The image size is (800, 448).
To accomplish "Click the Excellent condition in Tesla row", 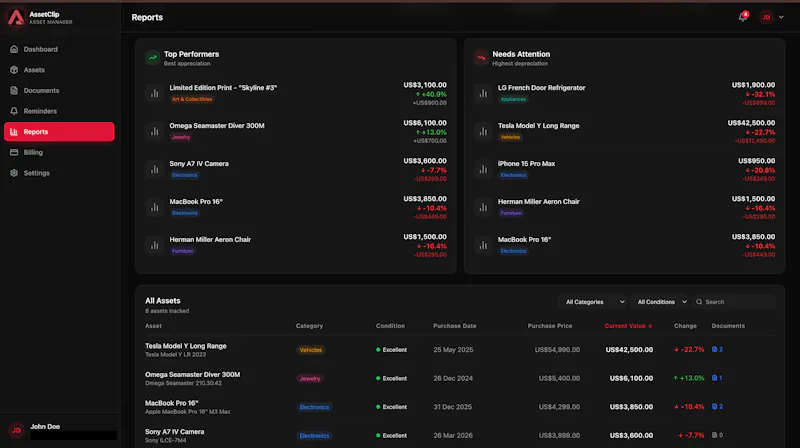I will click(391, 350).
